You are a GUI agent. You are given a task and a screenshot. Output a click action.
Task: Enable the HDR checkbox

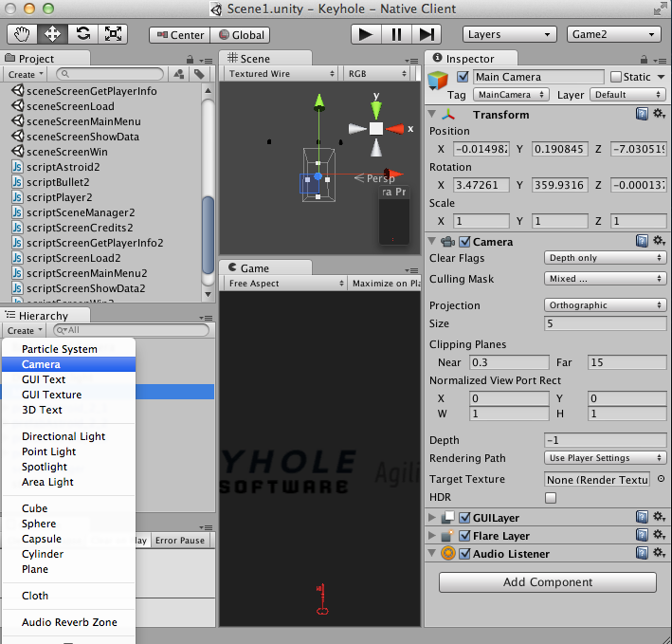point(551,497)
